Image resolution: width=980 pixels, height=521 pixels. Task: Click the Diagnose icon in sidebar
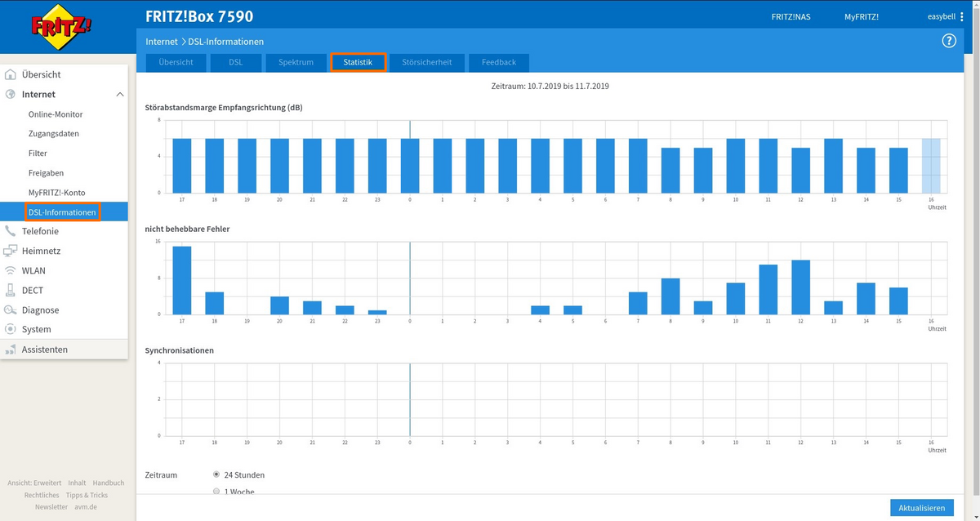point(11,309)
